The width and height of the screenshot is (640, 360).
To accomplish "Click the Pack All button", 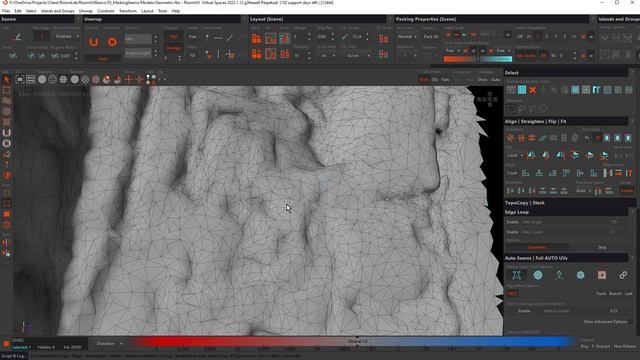I will click(x=431, y=36).
